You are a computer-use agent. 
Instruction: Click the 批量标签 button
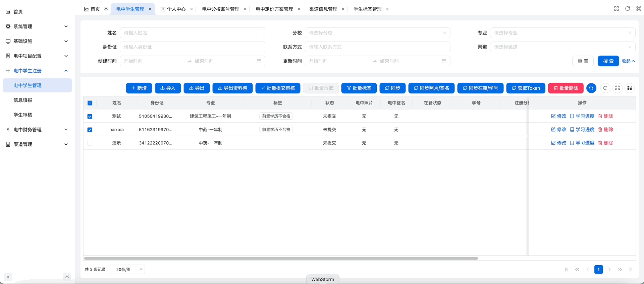[x=359, y=88]
